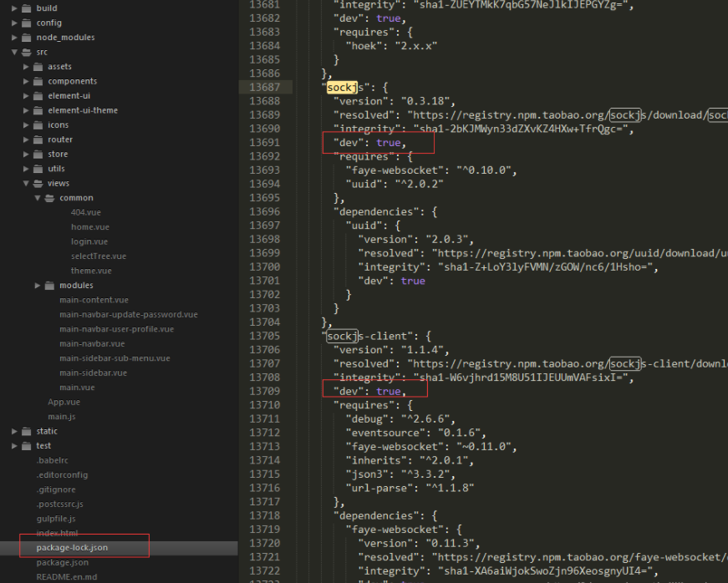Open login.vue file

[89, 241]
